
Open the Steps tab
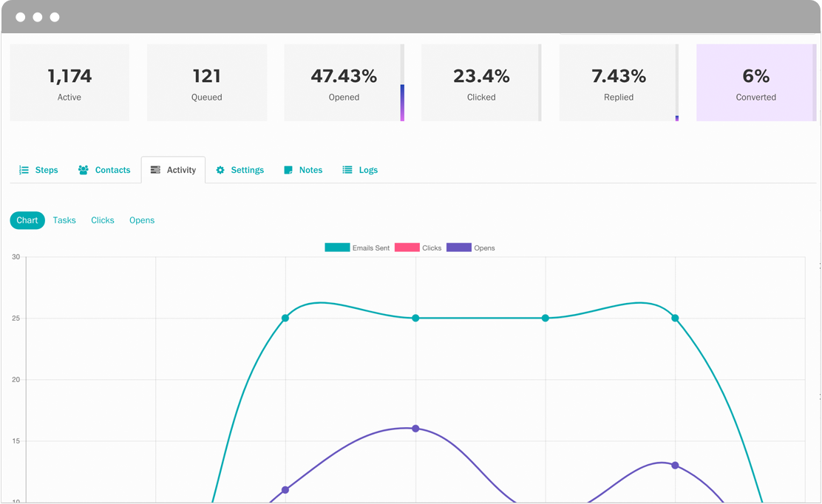38,170
